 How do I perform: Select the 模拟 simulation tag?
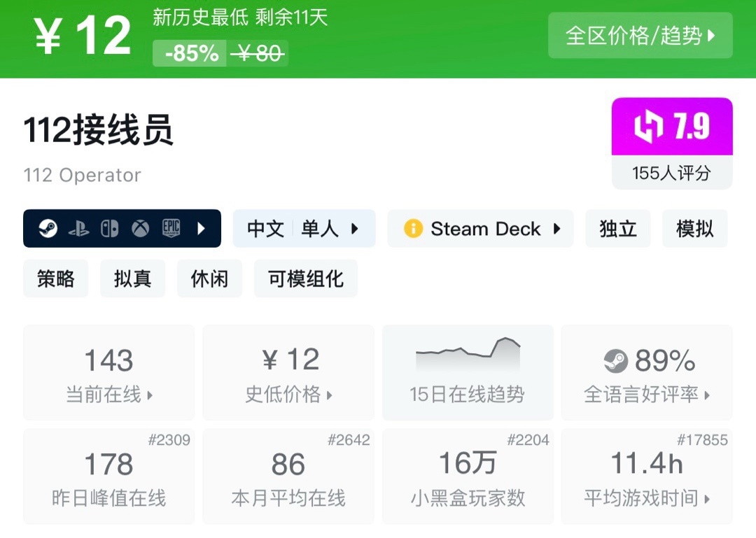(694, 228)
